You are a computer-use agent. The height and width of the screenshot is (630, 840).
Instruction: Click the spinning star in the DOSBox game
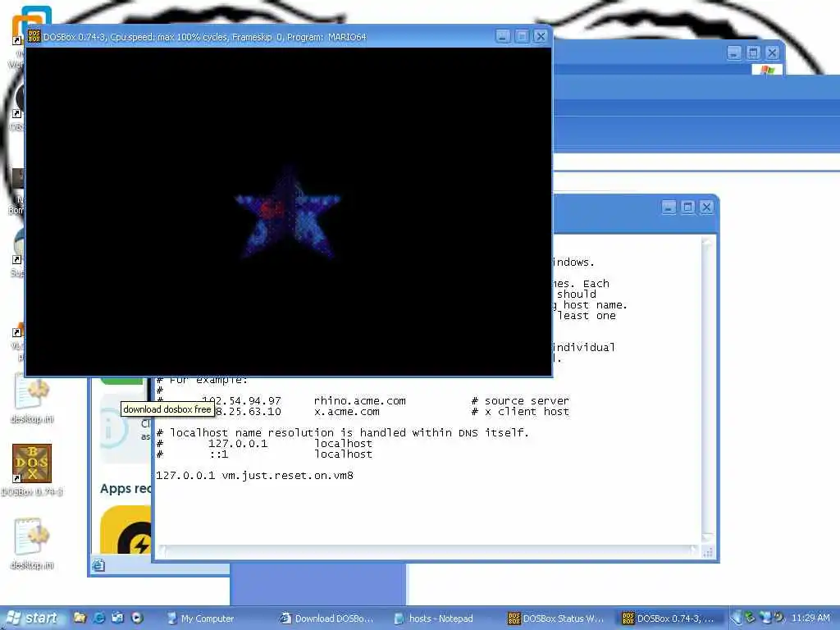click(288, 212)
